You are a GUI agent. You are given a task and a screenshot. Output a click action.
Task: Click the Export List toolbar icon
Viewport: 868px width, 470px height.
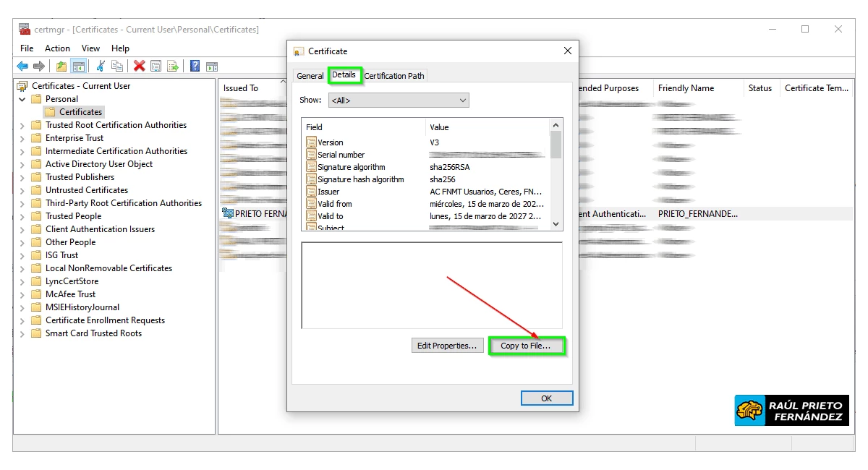point(173,67)
